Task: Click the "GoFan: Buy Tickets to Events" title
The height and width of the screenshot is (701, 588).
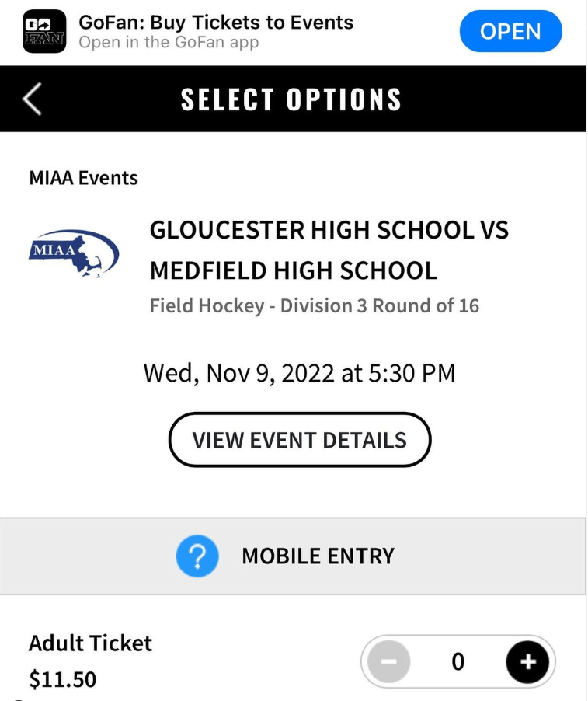Action: tap(216, 23)
